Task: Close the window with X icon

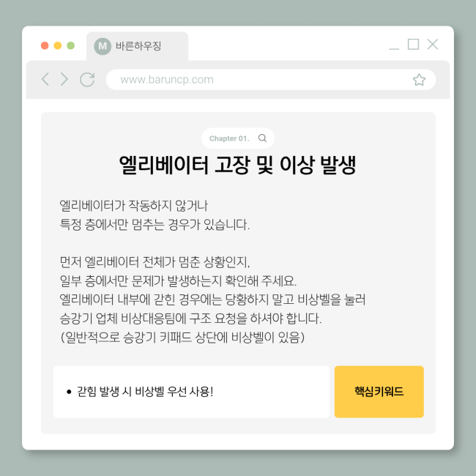Action: (x=432, y=45)
